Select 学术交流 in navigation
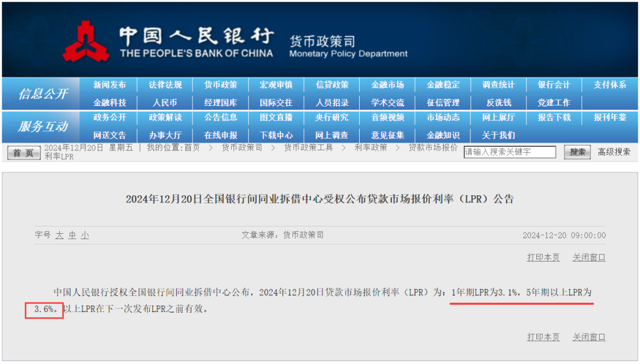Image resolution: width=640 pixels, height=364 pixels. [x=388, y=103]
